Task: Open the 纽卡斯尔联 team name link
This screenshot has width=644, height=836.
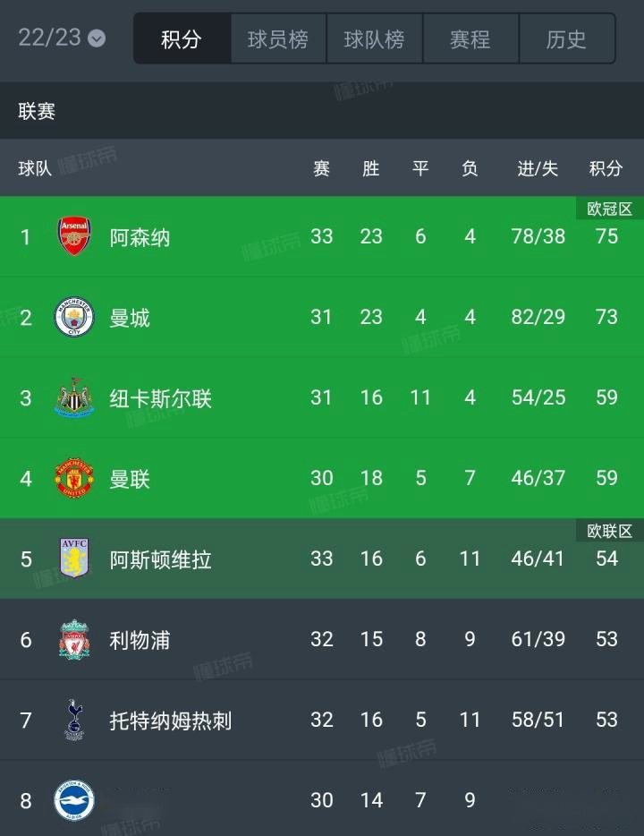Action: tap(160, 398)
